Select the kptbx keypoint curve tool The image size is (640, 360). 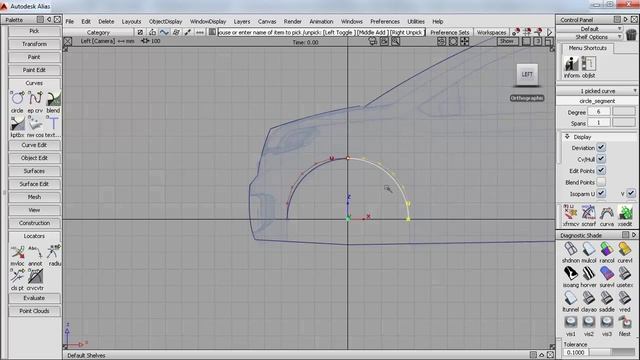[17, 123]
